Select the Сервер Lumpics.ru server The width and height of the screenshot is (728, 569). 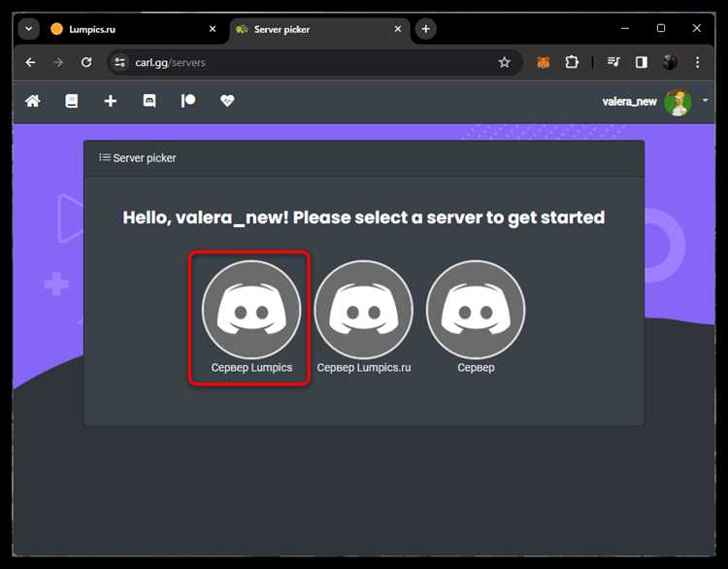(364, 318)
